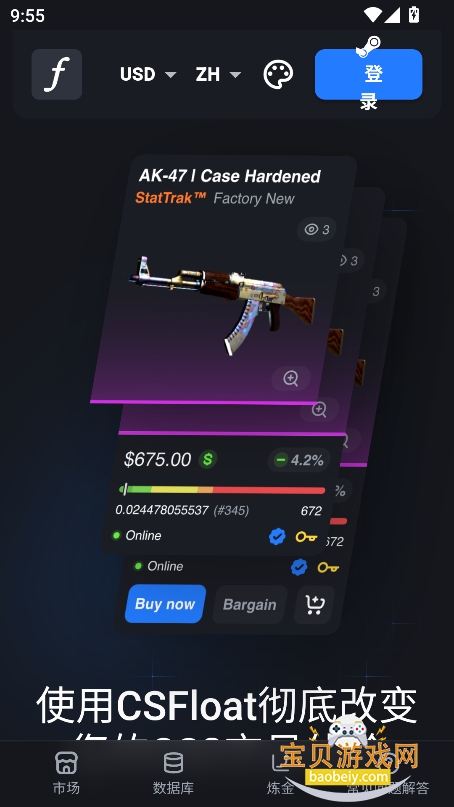Click the Bargain button
This screenshot has height=807, width=454.
[x=250, y=605]
